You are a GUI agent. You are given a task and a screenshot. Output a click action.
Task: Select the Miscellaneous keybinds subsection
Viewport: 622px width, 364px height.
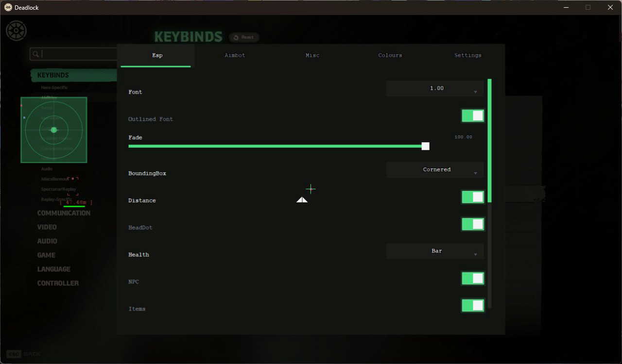tap(54, 179)
